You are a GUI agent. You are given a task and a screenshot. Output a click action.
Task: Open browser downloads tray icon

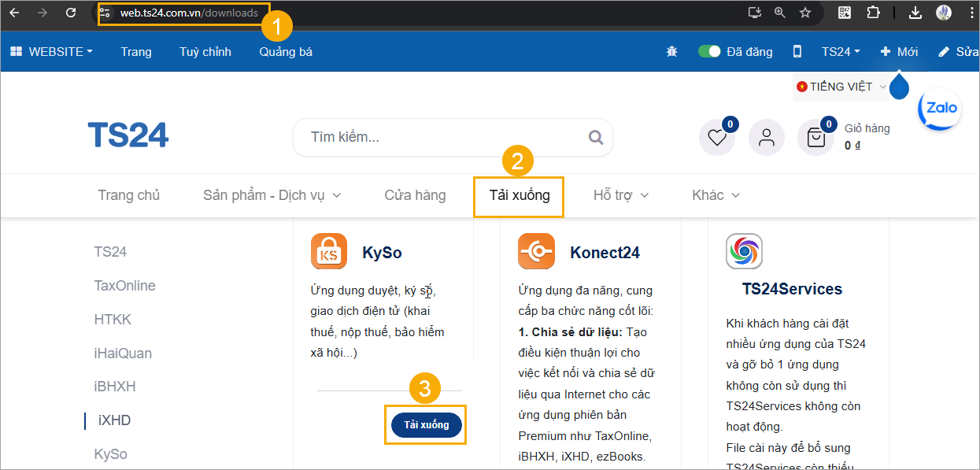[x=915, y=13]
